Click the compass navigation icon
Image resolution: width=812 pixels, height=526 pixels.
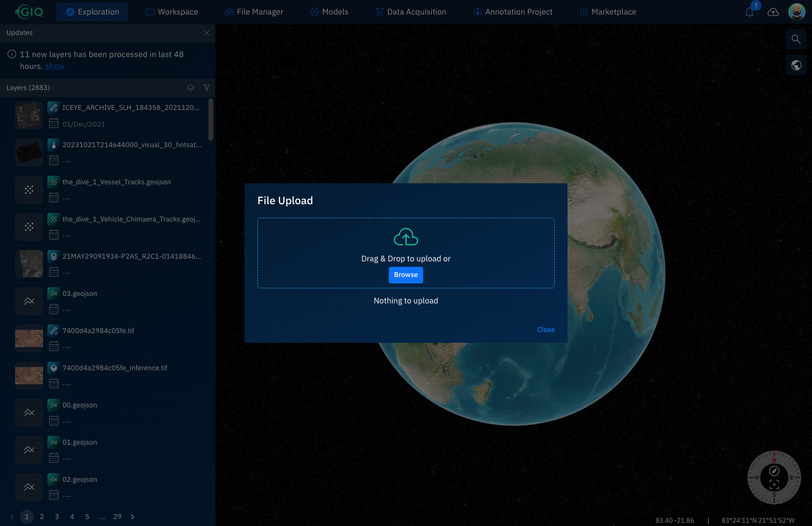774,471
